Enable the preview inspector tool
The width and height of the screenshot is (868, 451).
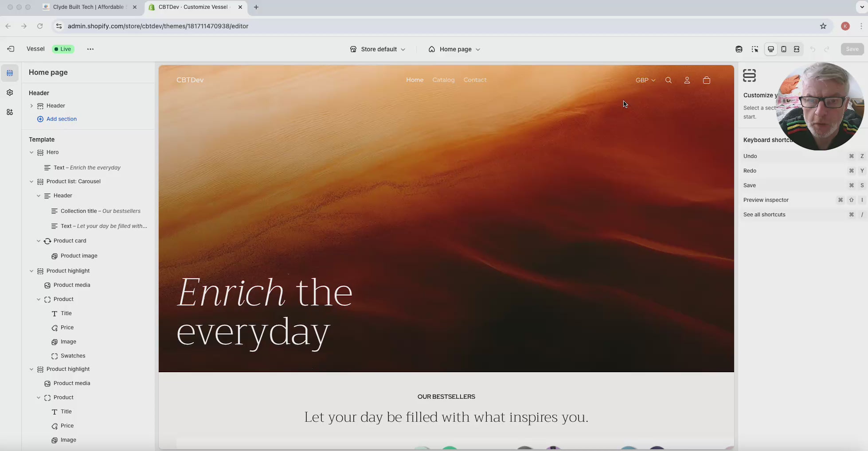point(755,49)
